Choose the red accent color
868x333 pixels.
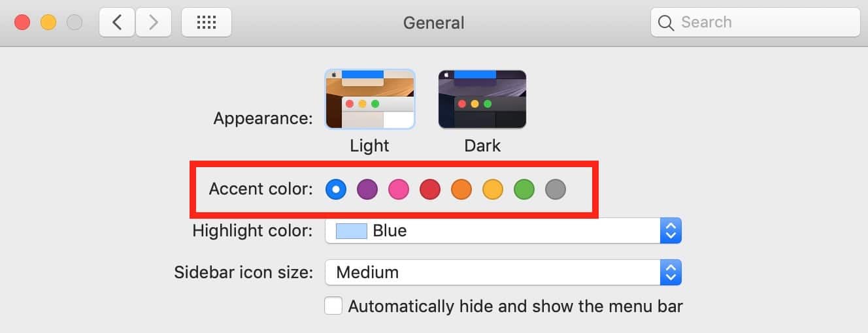(430, 190)
